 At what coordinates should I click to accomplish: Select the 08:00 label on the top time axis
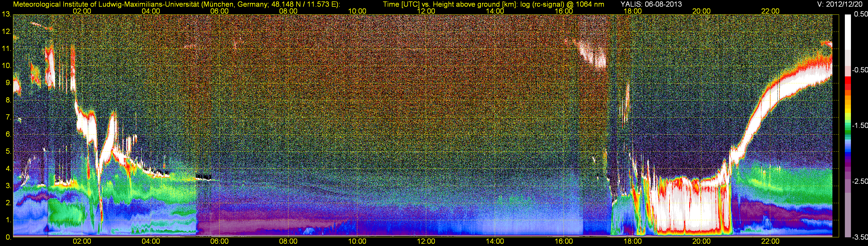click(288, 11)
